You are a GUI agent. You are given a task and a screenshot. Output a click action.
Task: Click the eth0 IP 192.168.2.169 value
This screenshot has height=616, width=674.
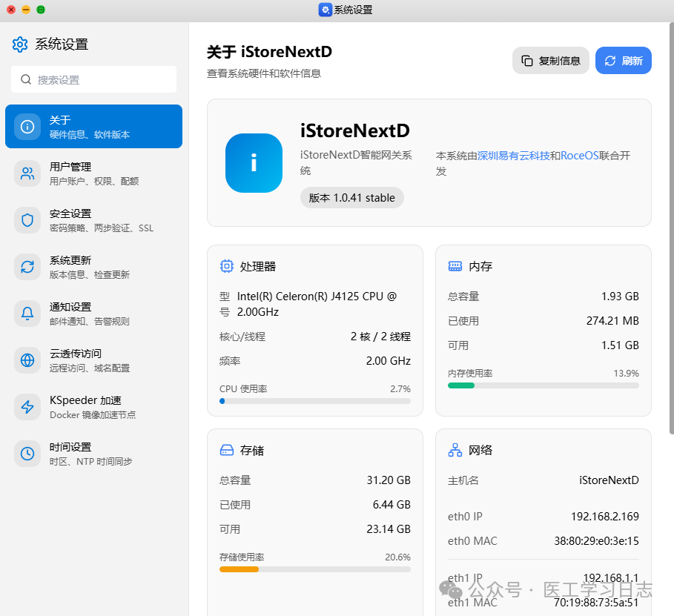(605, 516)
